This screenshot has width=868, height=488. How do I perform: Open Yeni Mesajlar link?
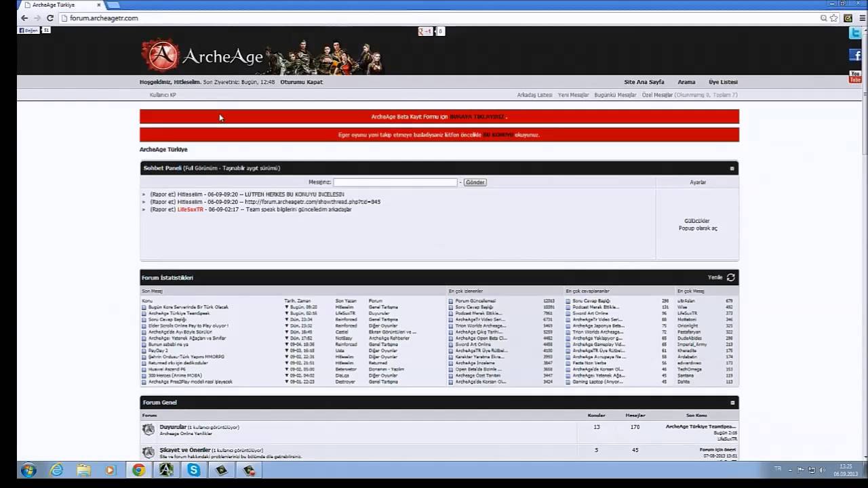tap(573, 95)
